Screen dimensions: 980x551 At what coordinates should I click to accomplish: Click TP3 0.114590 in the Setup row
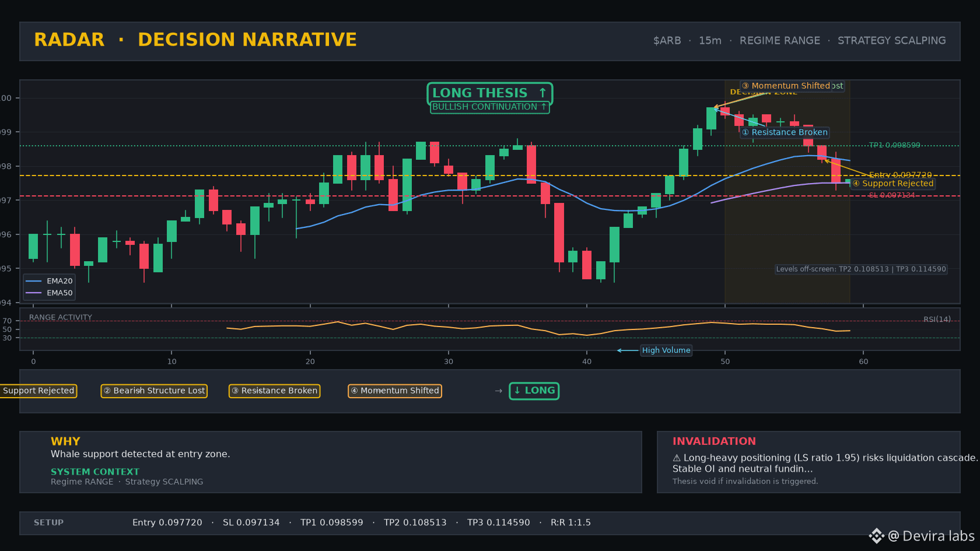(499, 522)
